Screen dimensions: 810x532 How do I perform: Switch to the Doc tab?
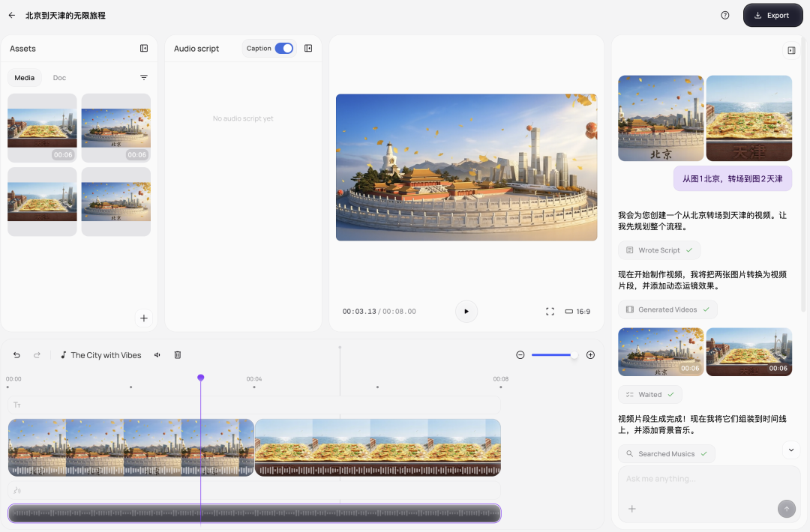(x=59, y=78)
